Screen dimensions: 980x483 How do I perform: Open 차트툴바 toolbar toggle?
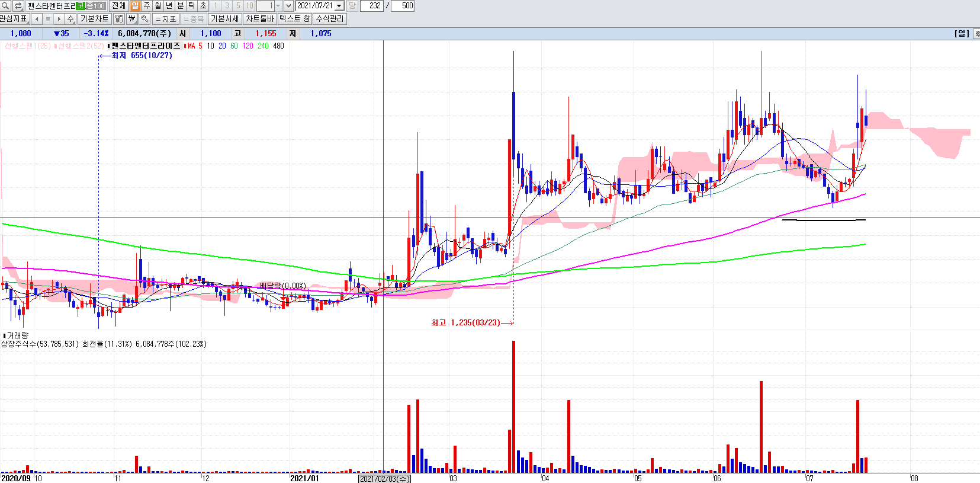pos(260,19)
